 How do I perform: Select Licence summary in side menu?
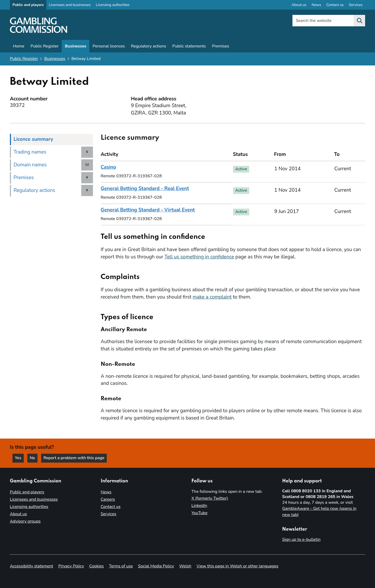pos(52,139)
